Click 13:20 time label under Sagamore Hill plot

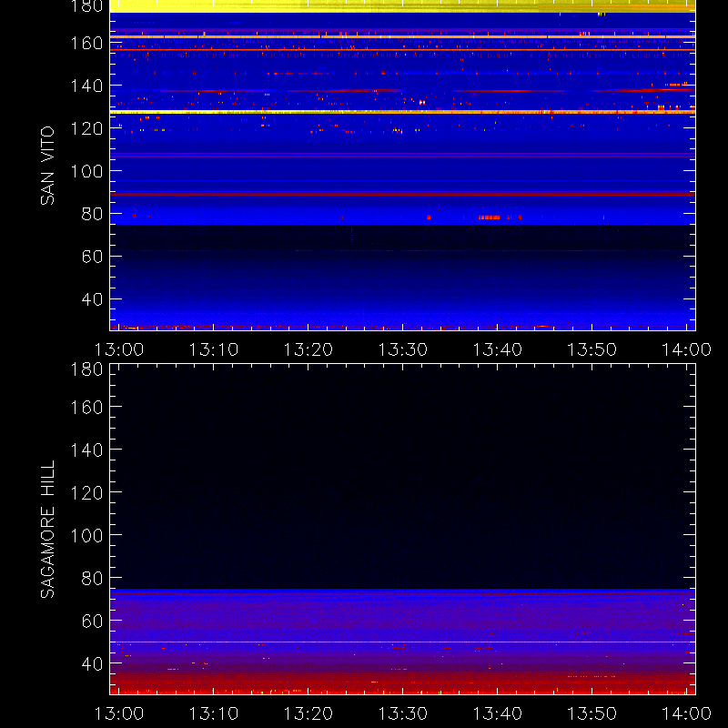[x=308, y=713]
